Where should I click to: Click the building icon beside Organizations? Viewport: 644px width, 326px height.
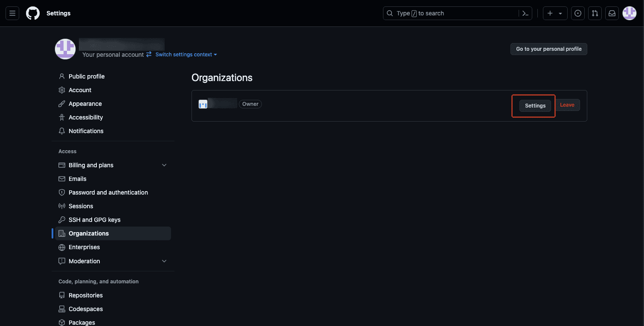click(62, 233)
